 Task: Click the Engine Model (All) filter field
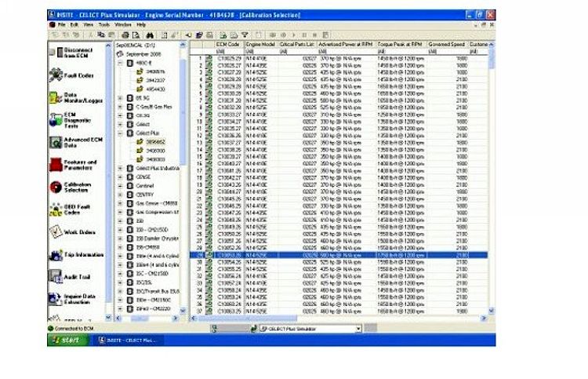point(261,51)
